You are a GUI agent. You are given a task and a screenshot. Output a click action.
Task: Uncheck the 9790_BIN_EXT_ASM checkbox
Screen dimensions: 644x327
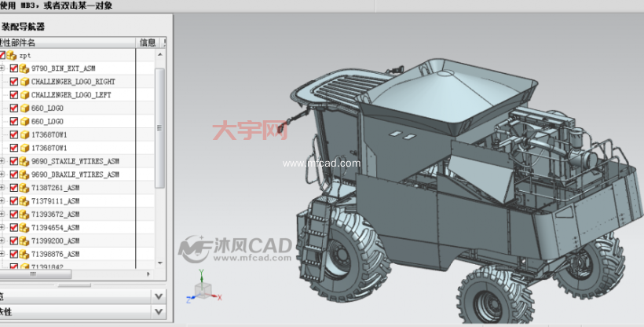click(13, 68)
